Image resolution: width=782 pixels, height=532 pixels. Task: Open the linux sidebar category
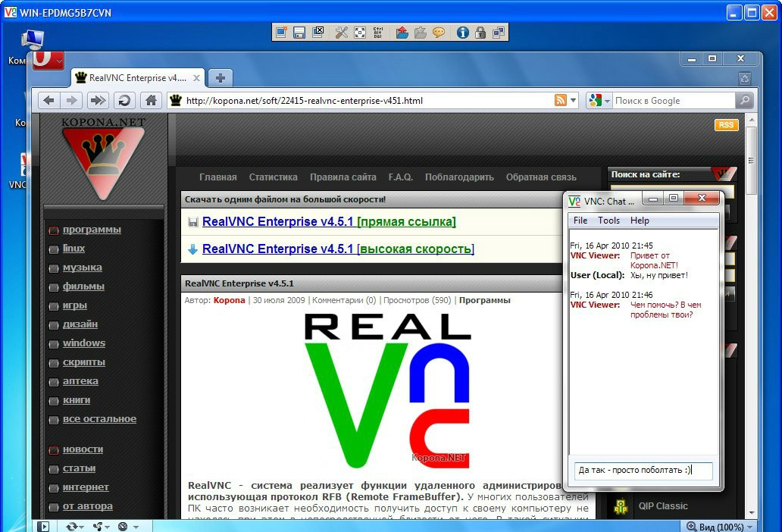74,249
